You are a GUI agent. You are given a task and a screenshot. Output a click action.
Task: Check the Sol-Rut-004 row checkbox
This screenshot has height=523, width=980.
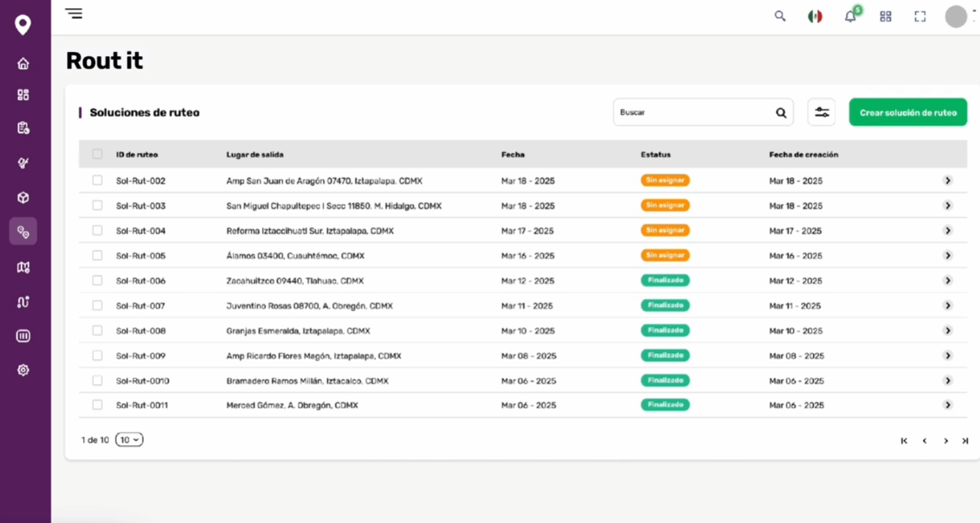pyautogui.click(x=97, y=231)
